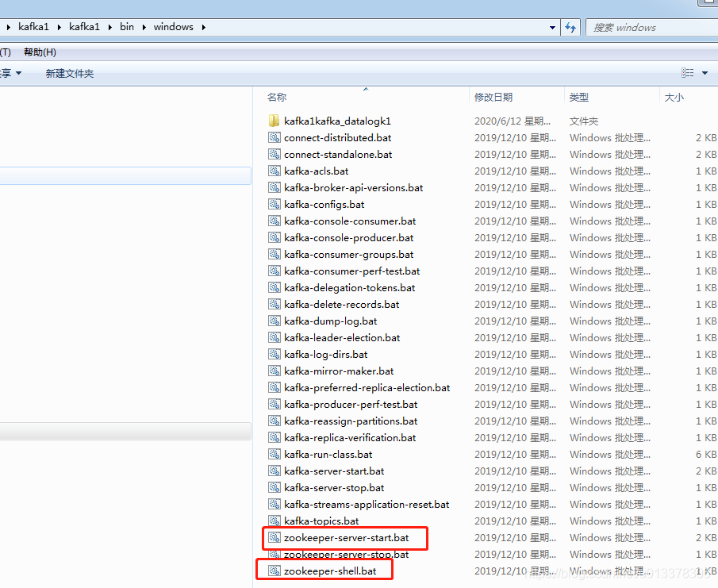The image size is (718, 588).
Task: Open the 帮助(H) menu
Action: coord(39,52)
